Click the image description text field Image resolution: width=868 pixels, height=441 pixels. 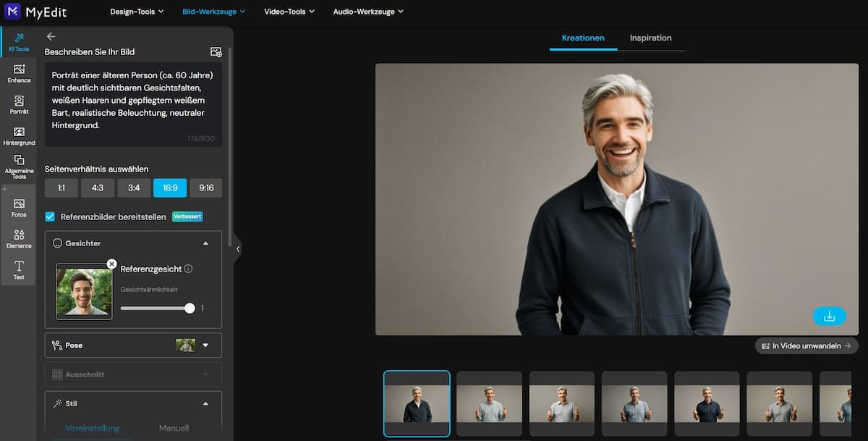(x=133, y=104)
